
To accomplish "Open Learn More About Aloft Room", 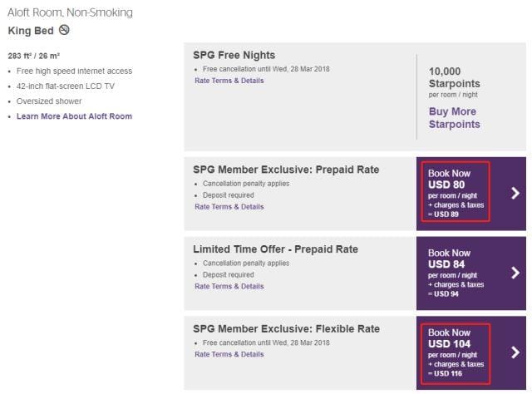I will [x=74, y=116].
